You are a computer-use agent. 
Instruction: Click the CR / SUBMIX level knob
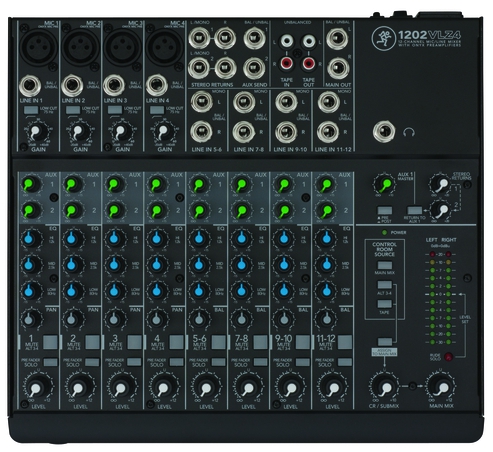tap(384, 386)
